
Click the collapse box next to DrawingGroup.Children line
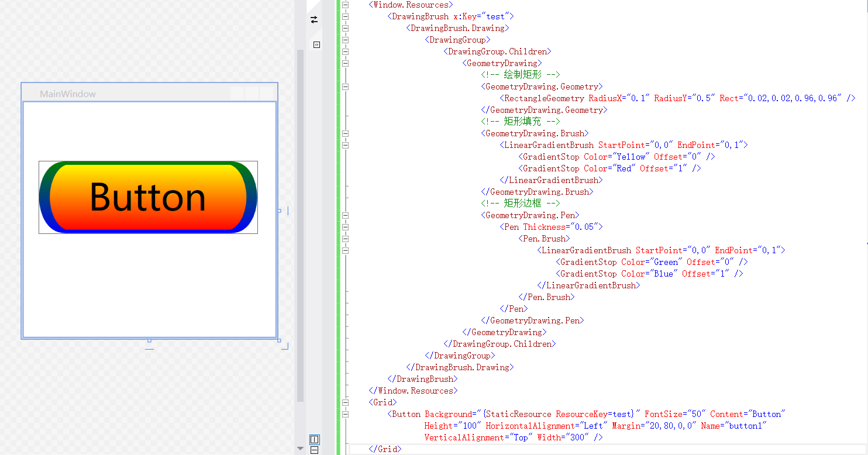345,51
